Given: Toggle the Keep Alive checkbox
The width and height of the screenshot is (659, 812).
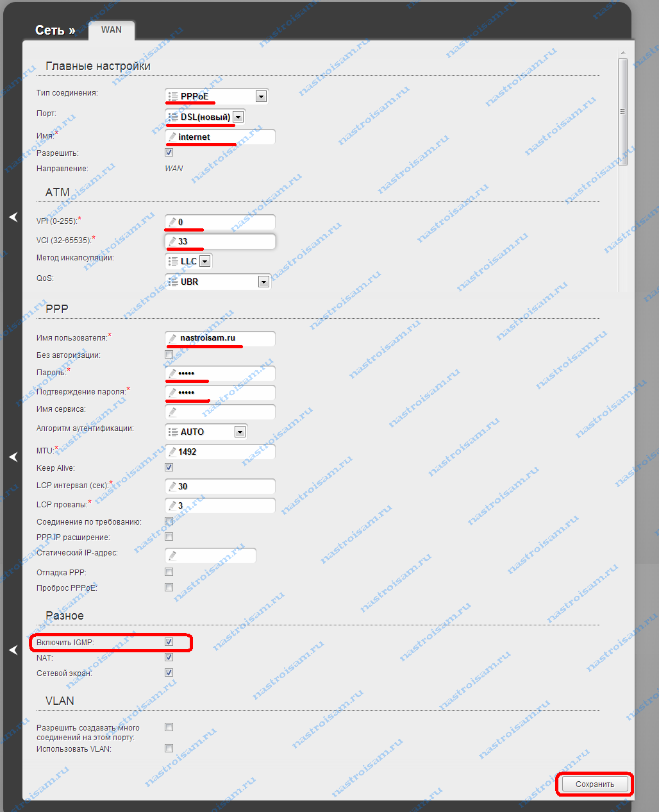Looking at the screenshot, I should (169, 468).
